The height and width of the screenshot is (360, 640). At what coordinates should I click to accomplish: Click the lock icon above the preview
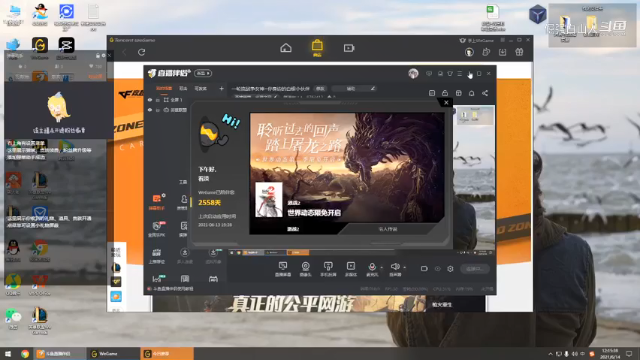[445, 93]
